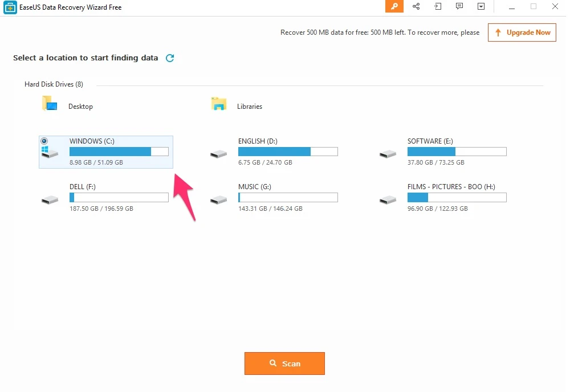Click the sign-in icon on the title bar
This screenshot has height=392, width=570.
pyautogui.click(x=438, y=7)
